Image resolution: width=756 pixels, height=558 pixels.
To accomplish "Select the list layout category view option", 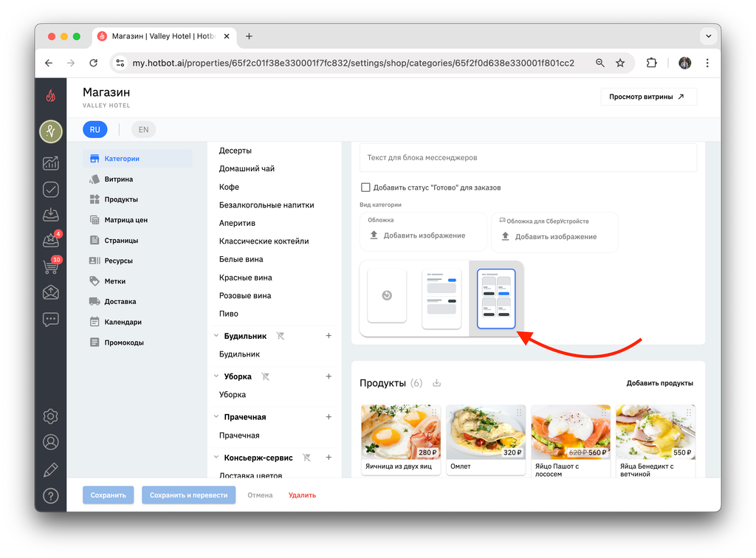I will click(441, 299).
